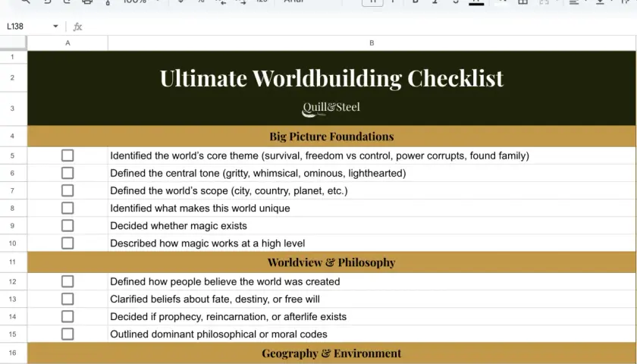Screen dimensions: 637x364
Task: Tick the checkbox for world's core theme row
Action: coord(67,155)
